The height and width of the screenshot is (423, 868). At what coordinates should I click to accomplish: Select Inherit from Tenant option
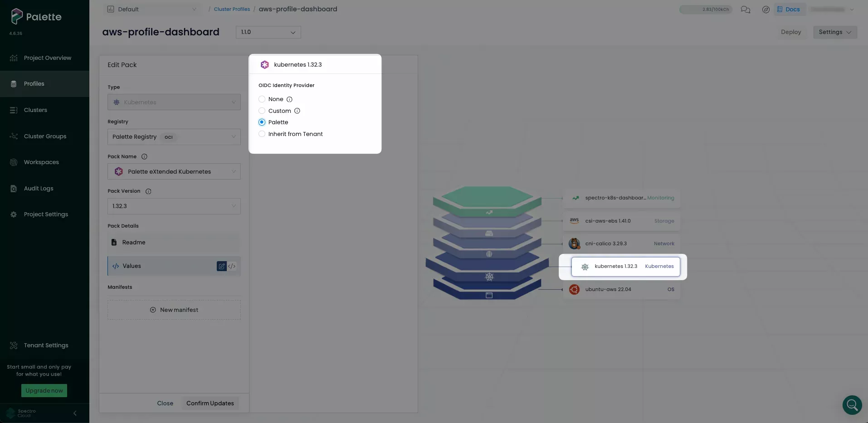coord(262,134)
